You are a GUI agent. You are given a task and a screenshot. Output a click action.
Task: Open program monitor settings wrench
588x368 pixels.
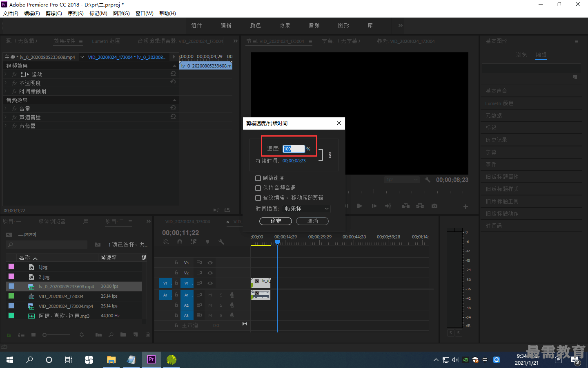point(428,180)
